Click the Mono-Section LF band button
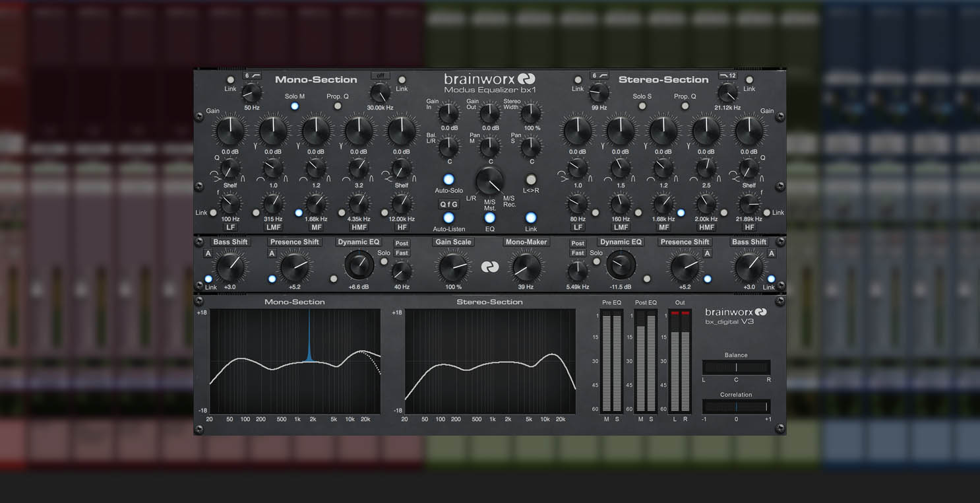980x503 pixels. [230, 227]
